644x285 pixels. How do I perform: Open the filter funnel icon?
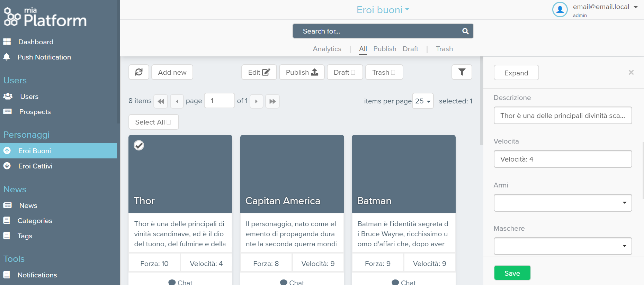coord(462,72)
